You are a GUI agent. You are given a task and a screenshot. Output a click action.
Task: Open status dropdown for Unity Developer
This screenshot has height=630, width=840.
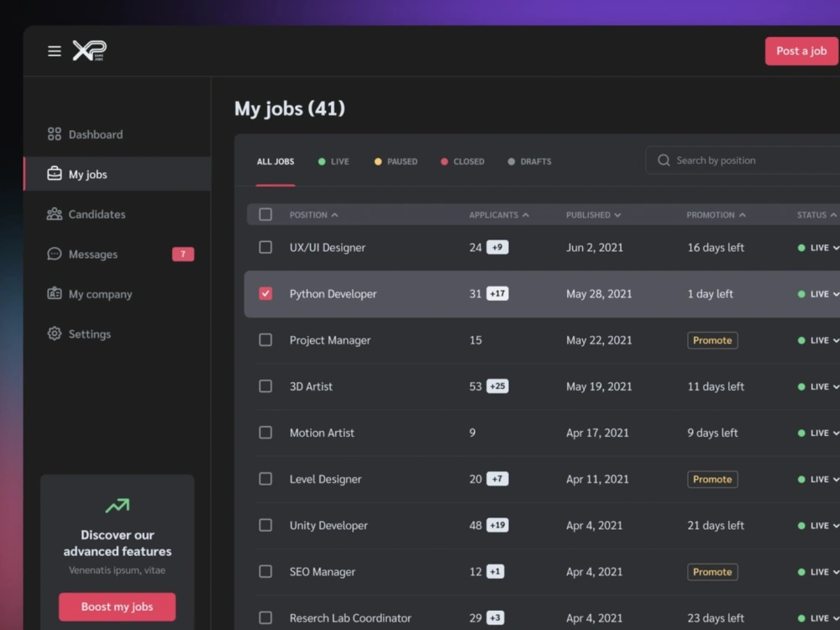[818, 526]
